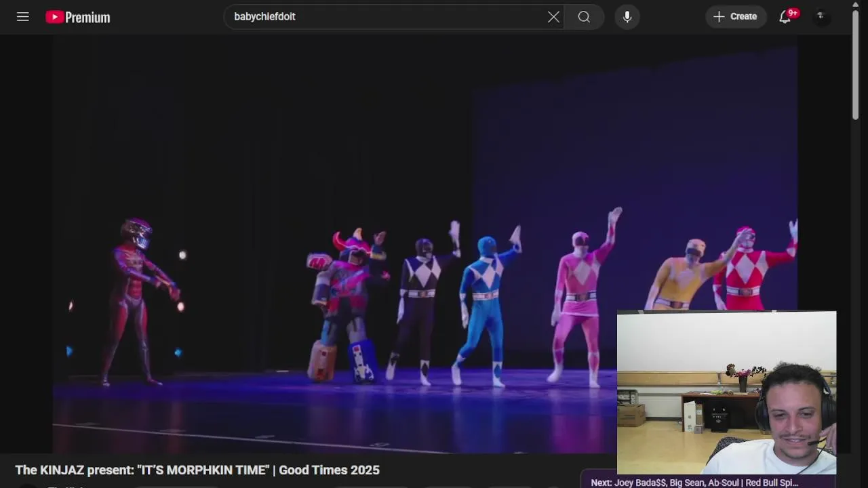Image resolution: width=868 pixels, height=488 pixels.
Task: Open the hamburger guide menu
Action: [23, 17]
